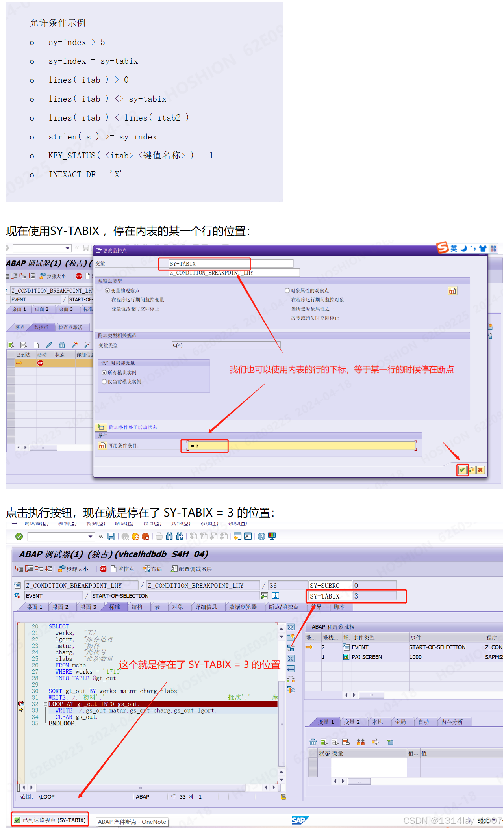Click the condition input field showing = 3

pyautogui.click(x=302, y=446)
